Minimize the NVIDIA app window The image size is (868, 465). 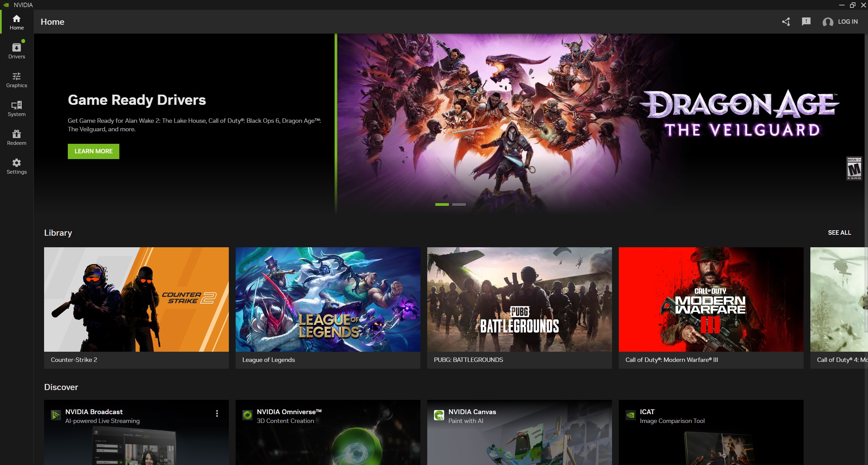(x=842, y=5)
